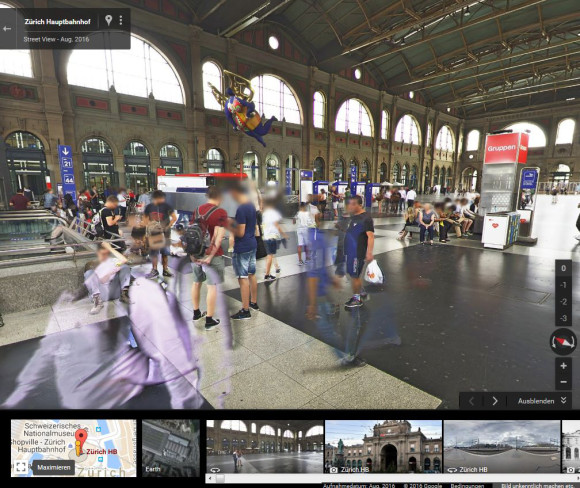Click the Zürich HB pin on mini map
Image resolution: width=580 pixels, height=488 pixels.
pos(81,441)
